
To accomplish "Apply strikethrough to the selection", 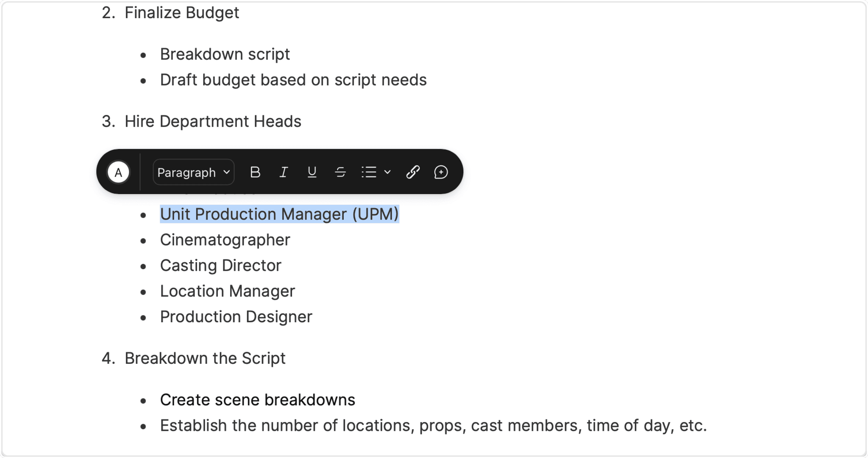I will tap(340, 172).
